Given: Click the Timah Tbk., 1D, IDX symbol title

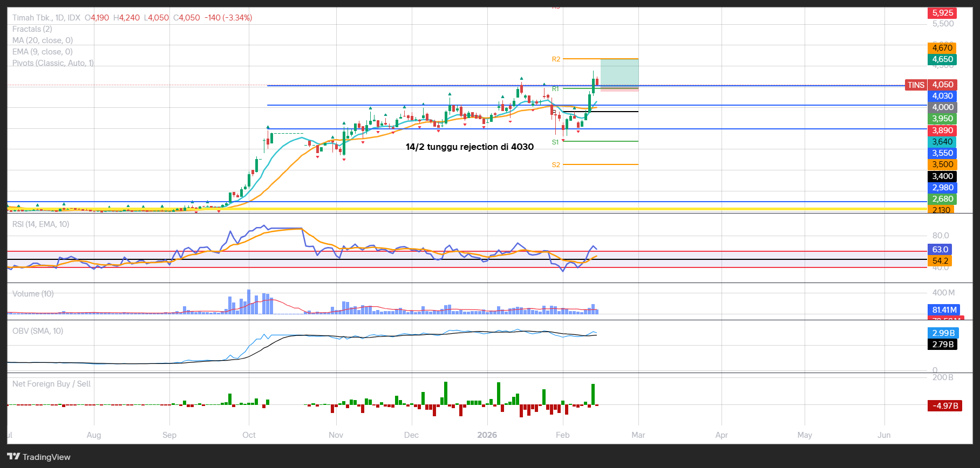Looking at the screenshot, I should (x=46, y=18).
